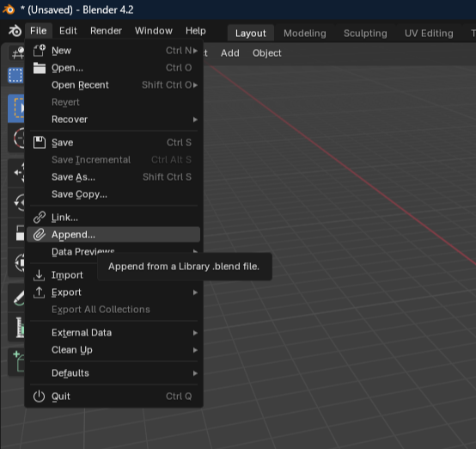
Task: Click the Import download arrow icon
Action: point(39,275)
